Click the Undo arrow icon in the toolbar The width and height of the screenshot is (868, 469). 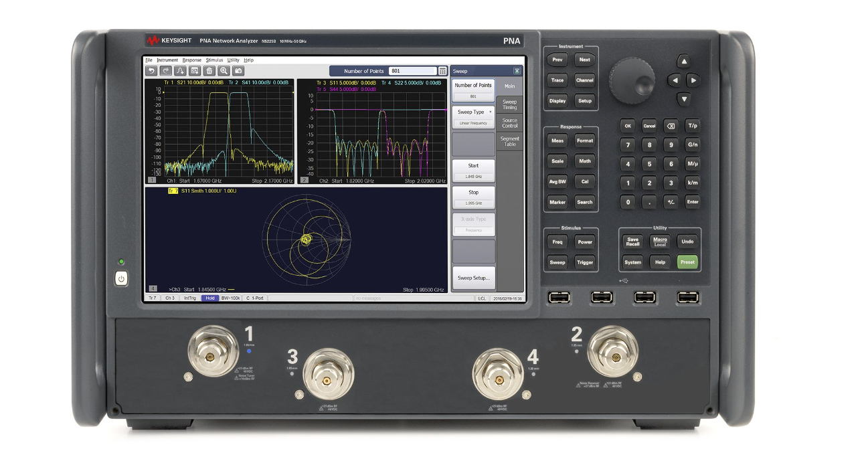151,70
